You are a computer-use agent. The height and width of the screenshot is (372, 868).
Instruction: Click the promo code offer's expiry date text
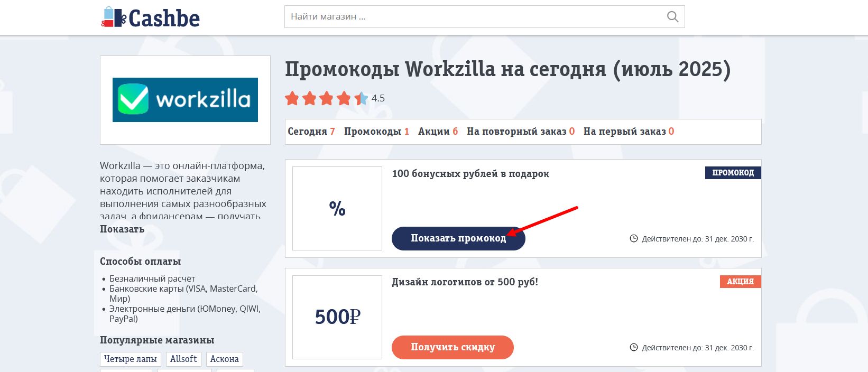click(x=698, y=239)
